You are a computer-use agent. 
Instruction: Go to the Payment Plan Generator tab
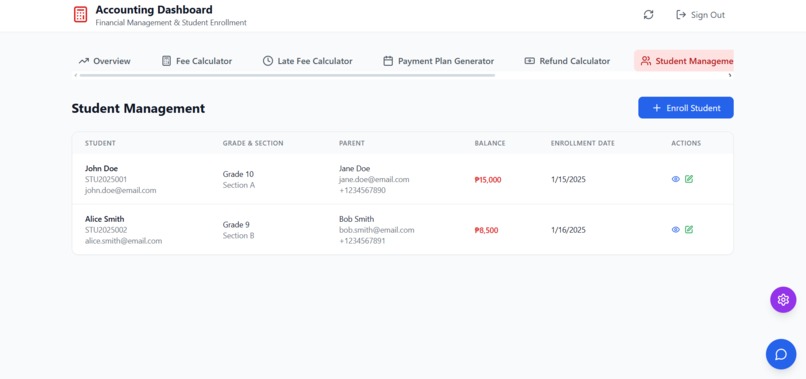pyautogui.click(x=438, y=61)
